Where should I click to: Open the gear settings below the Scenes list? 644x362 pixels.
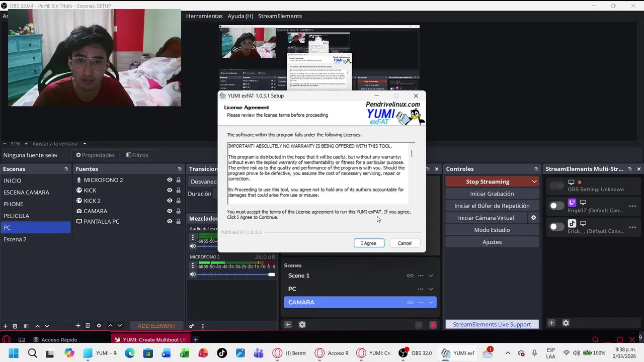click(x=302, y=325)
